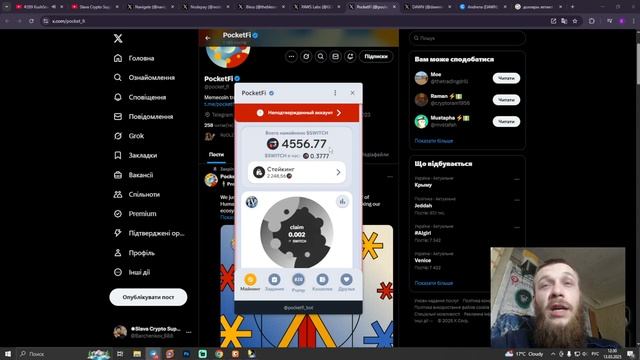The height and width of the screenshot is (360, 640).
Task: Follow Raman with Читати button
Action: 506,100
